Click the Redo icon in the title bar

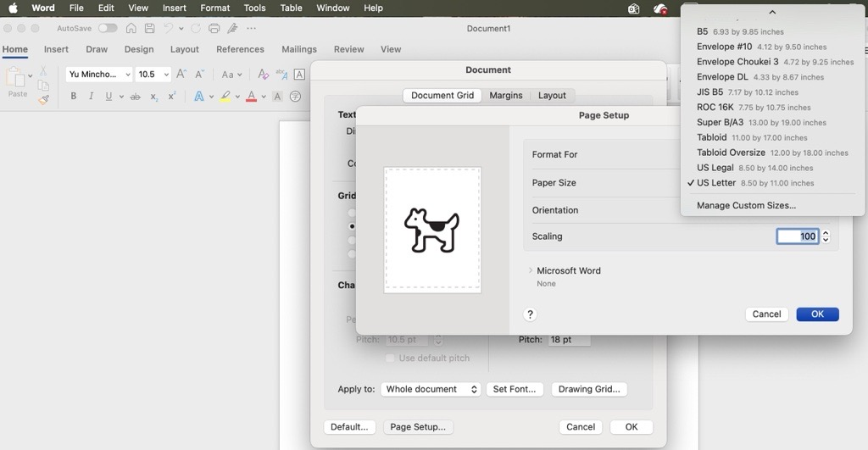196,28
